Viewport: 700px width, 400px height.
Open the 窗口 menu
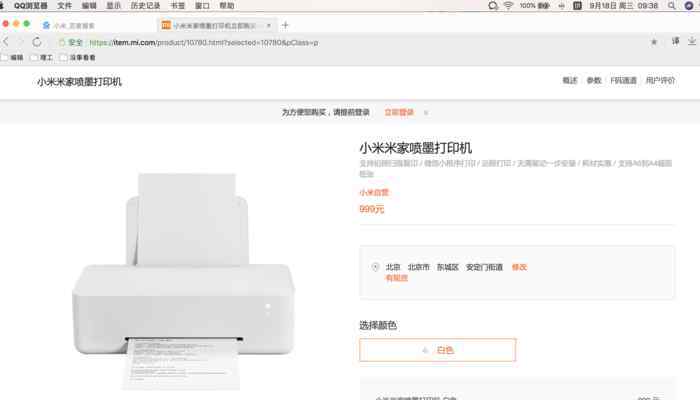(202, 5)
